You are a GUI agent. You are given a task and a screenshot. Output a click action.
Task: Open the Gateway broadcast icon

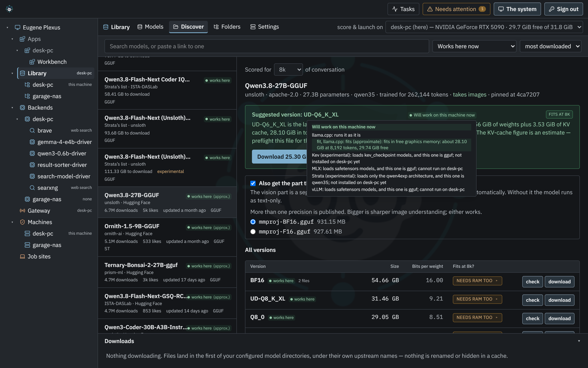click(22, 211)
